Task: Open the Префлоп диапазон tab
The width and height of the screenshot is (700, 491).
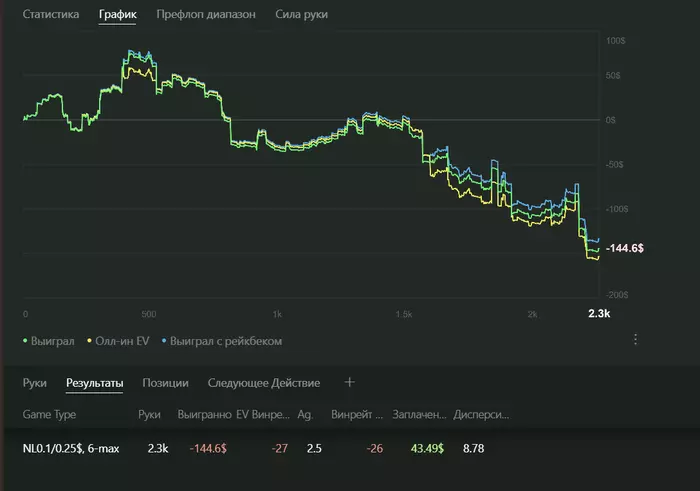Action: coord(205,15)
